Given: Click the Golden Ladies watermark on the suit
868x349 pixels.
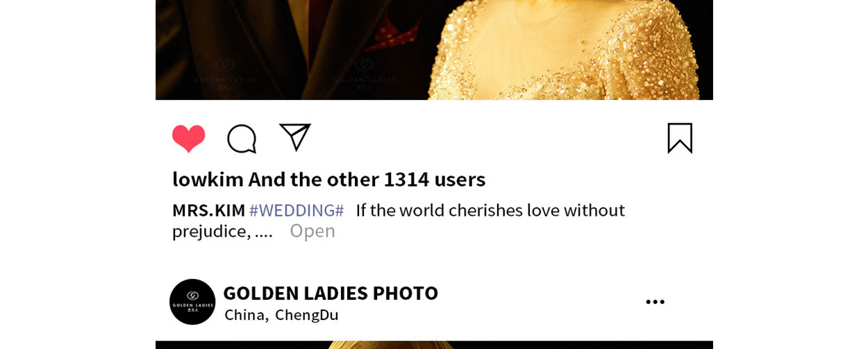Looking at the screenshot, I should [225, 74].
